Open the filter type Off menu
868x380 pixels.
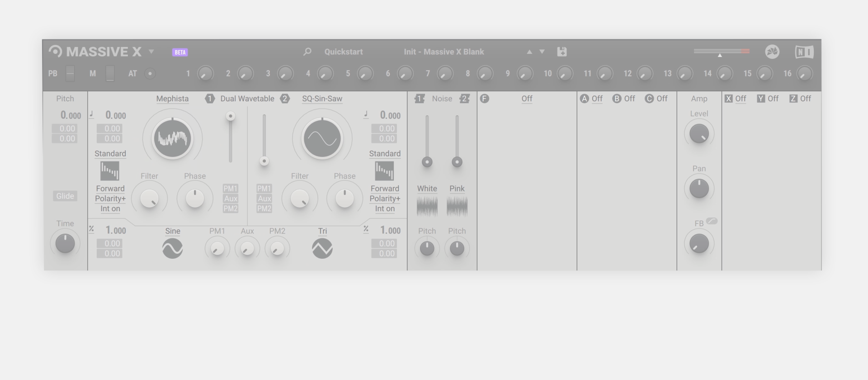527,99
